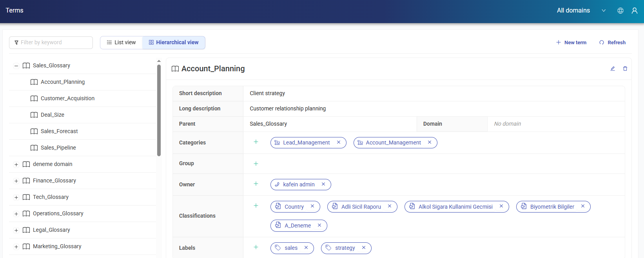Click the tree panel vertical scrollbar
The width and height of the screenshot is (644, 258).
pos(159,110)
